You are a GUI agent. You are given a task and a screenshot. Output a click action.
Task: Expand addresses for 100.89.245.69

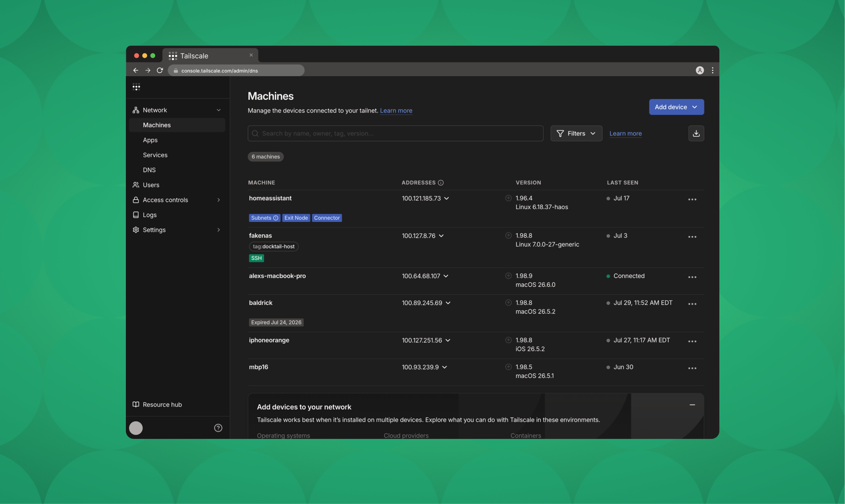pyautogui.click(x=448, y=303)
